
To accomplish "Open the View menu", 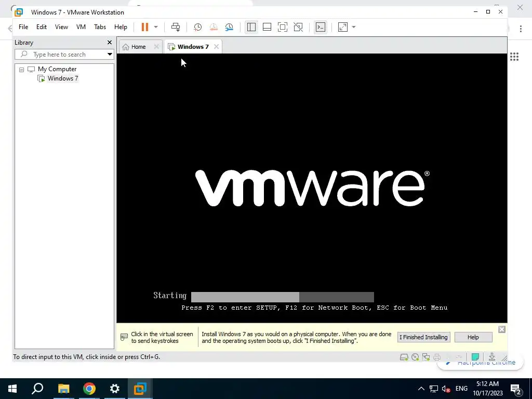I will point(61,27).
